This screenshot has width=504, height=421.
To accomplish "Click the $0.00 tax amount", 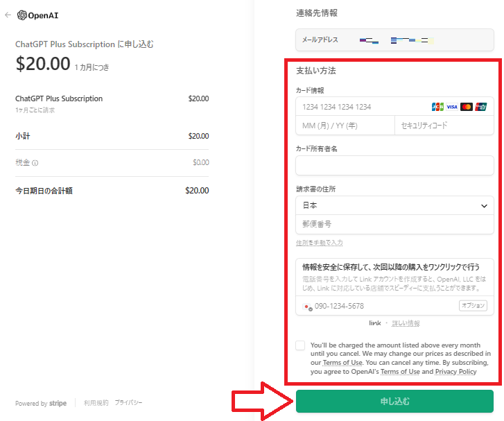I will click(x=201, y=163).
